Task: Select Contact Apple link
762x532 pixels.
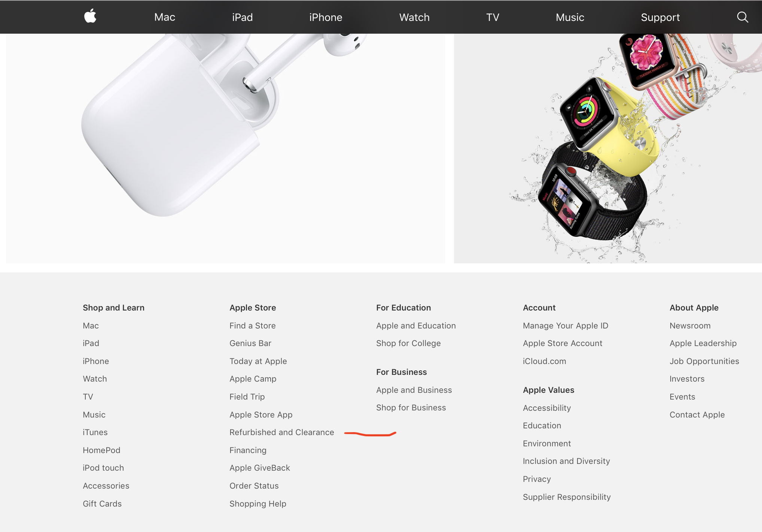Action: 697,415
